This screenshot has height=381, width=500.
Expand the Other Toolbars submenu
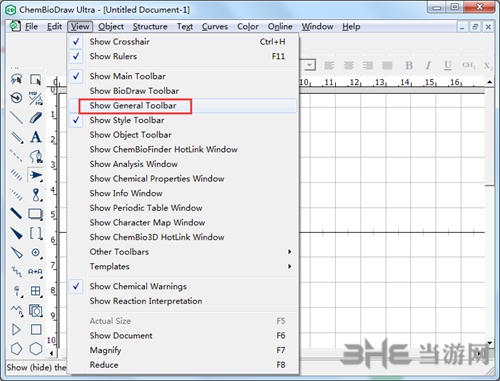tap(182, 252)
